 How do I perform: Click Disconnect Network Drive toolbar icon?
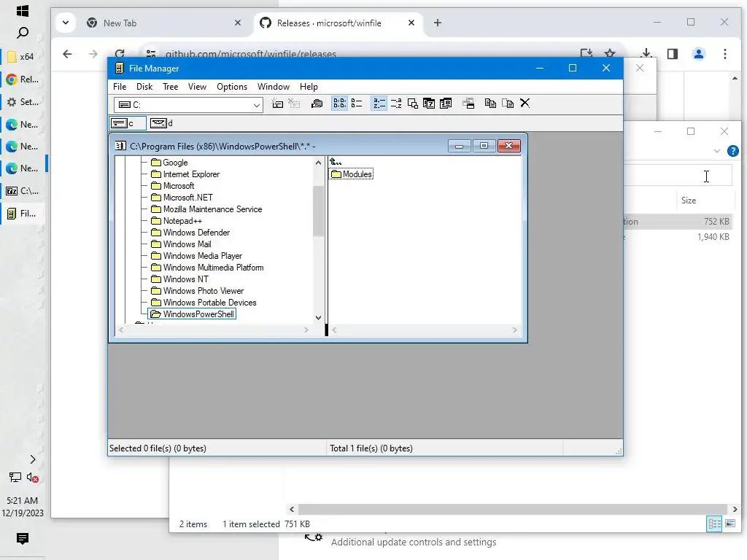pos(295,104)
